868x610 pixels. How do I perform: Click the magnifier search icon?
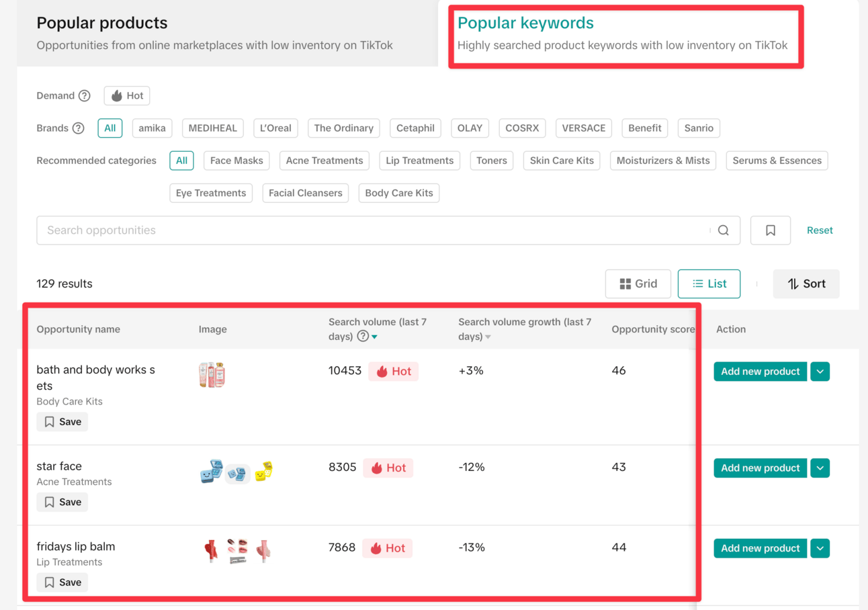click(x=724, y=230)
